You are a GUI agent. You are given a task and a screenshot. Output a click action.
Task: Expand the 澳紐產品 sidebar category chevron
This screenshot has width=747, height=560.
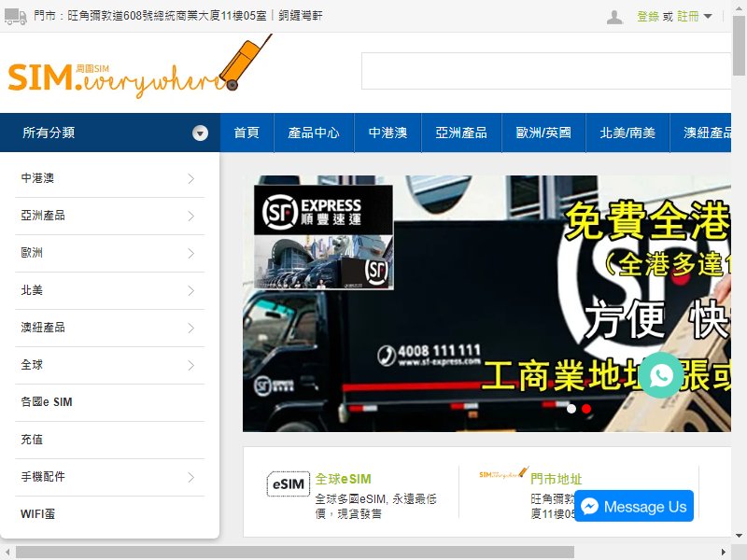[x=191, y=329]
